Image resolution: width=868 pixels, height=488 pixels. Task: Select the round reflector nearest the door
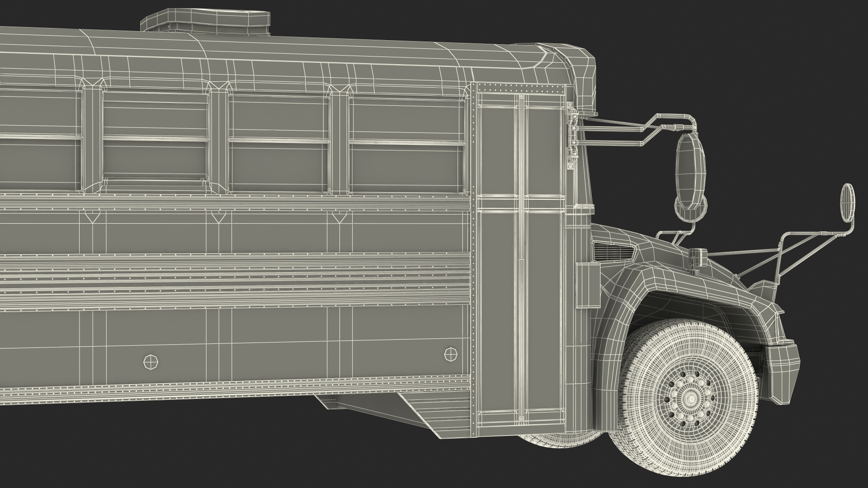tap(451, 354)
